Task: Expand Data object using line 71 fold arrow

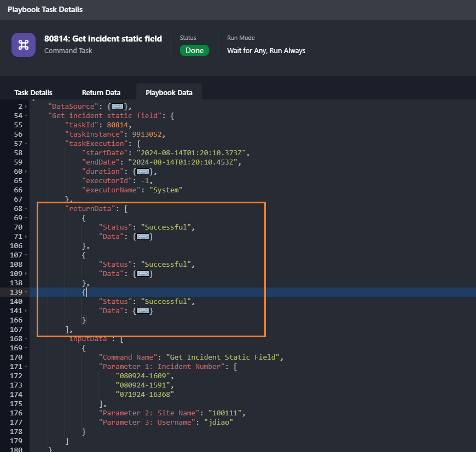Action: (26, 237)
